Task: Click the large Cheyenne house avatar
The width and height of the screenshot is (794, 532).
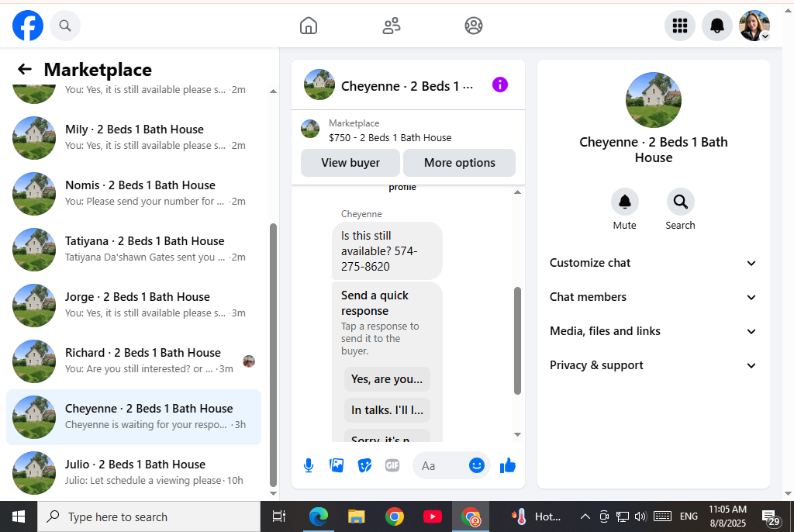Action: tap(653, 100)
